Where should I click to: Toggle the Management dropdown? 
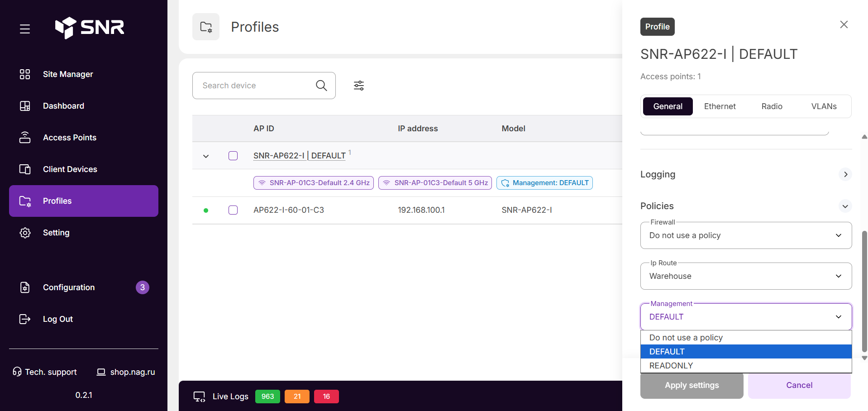pyautogui.click(x=746, y=317)
